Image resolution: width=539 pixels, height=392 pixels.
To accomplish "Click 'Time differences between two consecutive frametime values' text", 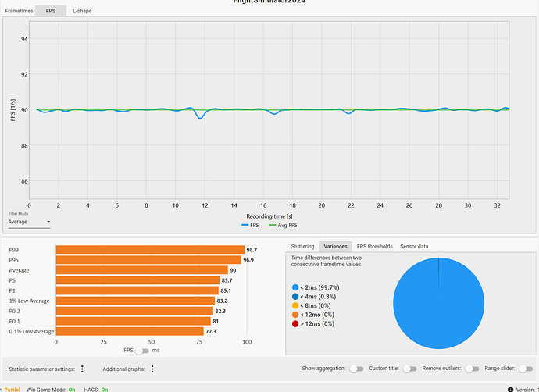I will [x=327, y=261].
